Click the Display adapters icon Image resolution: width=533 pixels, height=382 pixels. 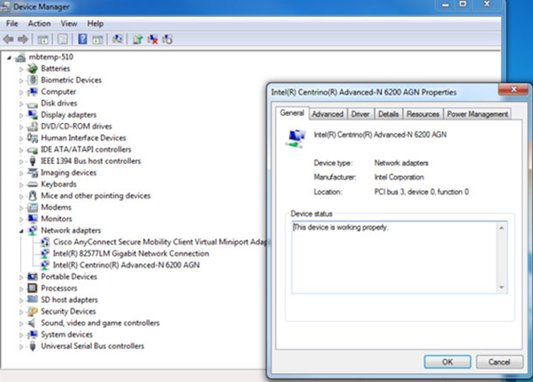tap(33, 115)
